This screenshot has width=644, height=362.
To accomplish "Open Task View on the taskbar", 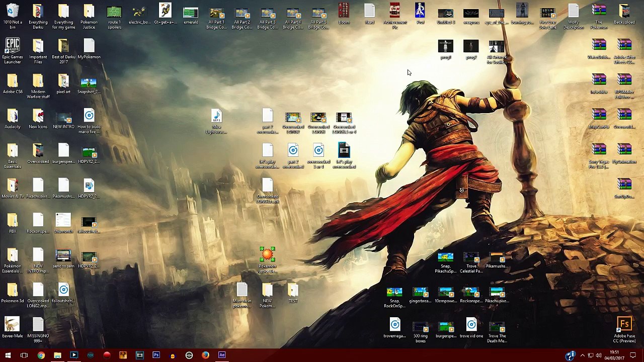I will [24, 355].
